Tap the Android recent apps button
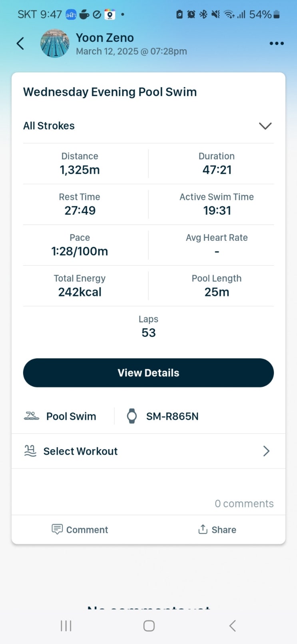The height and width of the screenshot is (644, 297). (x=66, y=626)
